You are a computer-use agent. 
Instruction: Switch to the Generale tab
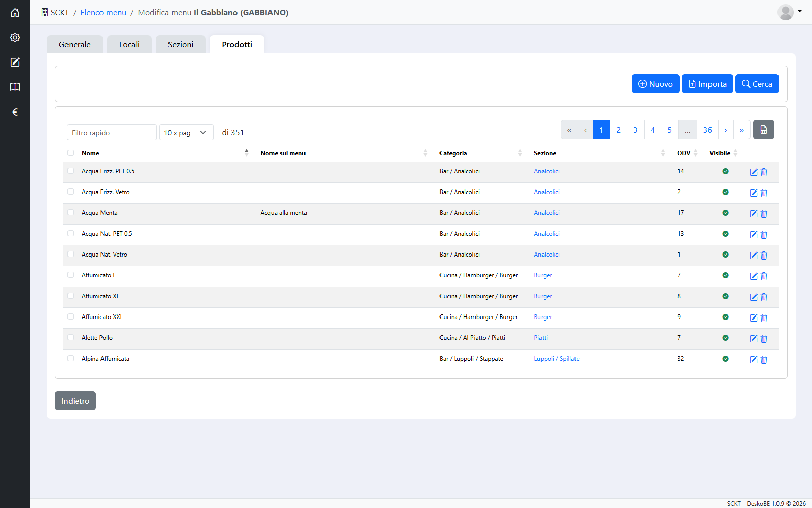(x=75, y=44)
